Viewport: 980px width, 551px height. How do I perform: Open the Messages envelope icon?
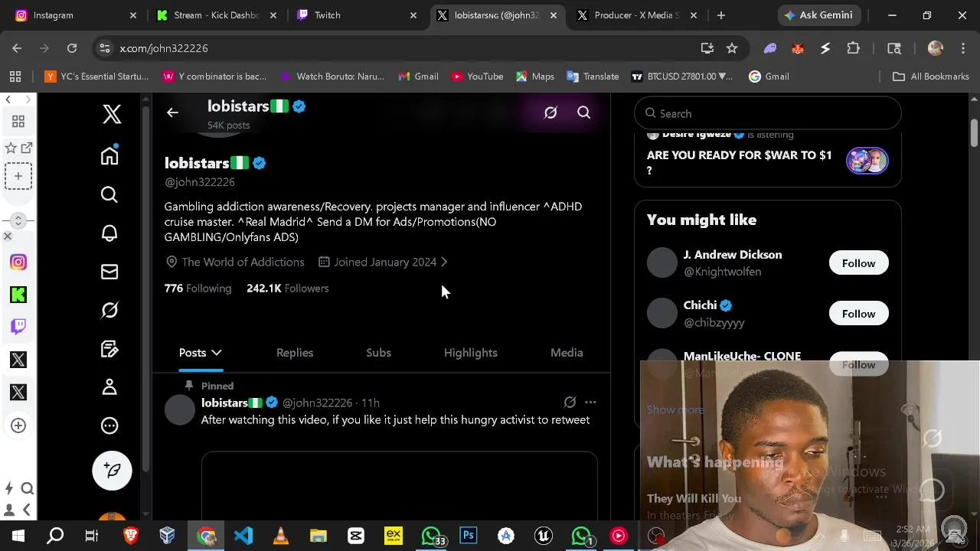(x=109, y=272)
